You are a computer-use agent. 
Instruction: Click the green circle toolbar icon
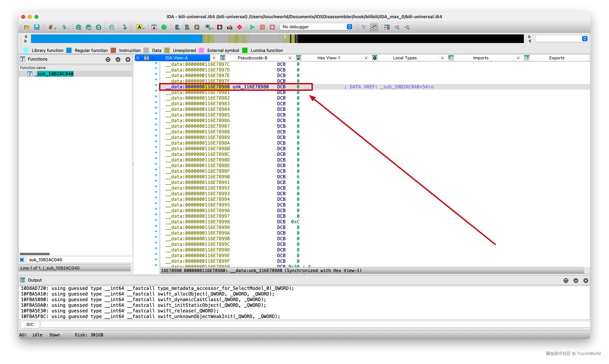tap(164, 27)
